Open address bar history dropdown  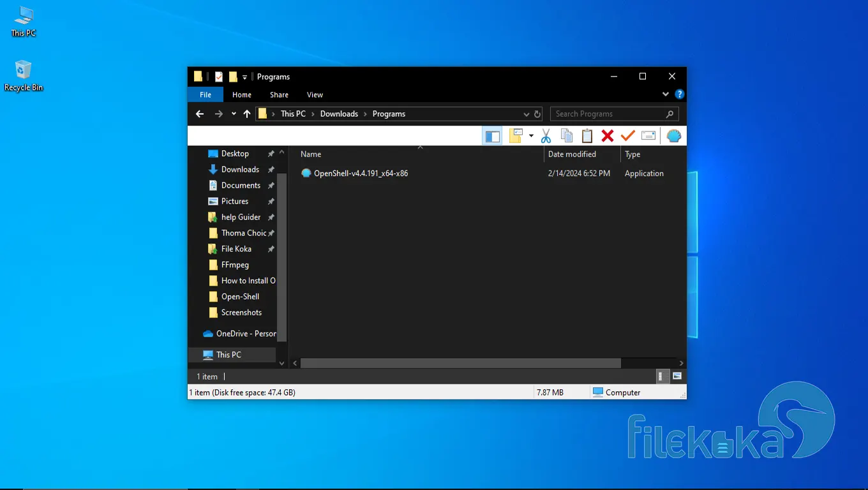tap(527, 114)
